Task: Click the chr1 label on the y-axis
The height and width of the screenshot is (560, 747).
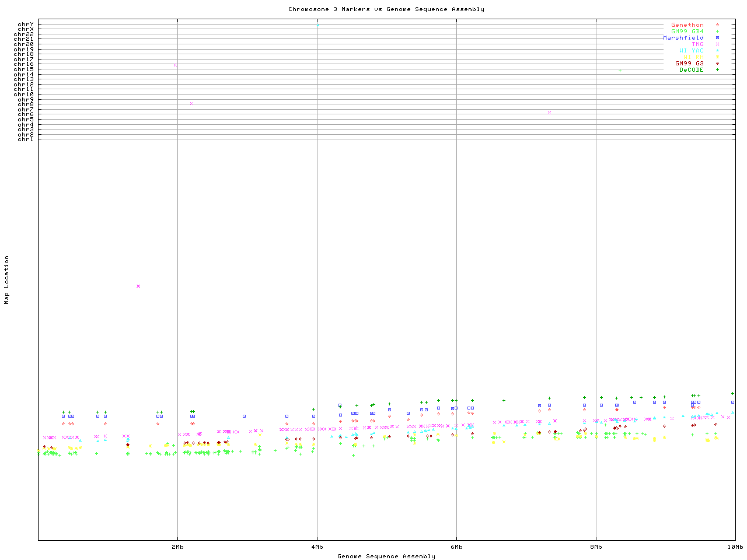Action: tap(26, 139)
